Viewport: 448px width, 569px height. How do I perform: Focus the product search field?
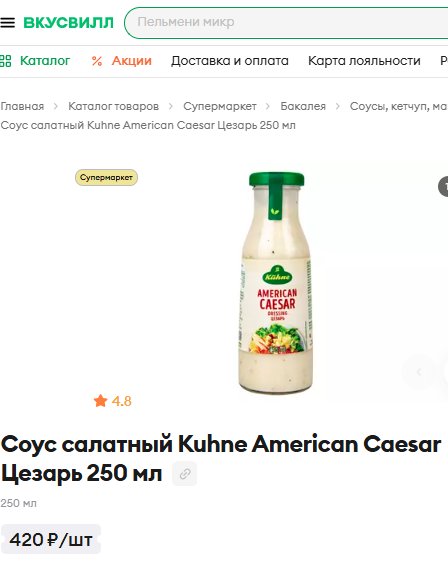click(x=287, y=22)
